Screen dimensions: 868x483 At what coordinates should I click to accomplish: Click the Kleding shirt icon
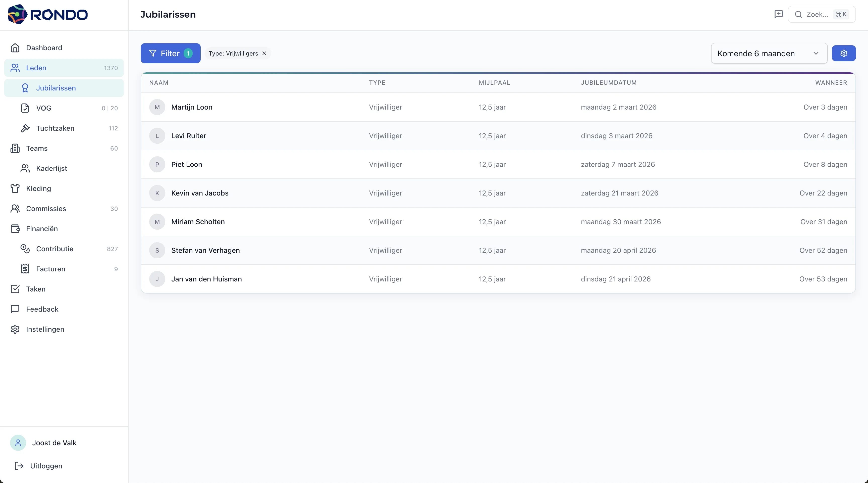tap(15, 188)
